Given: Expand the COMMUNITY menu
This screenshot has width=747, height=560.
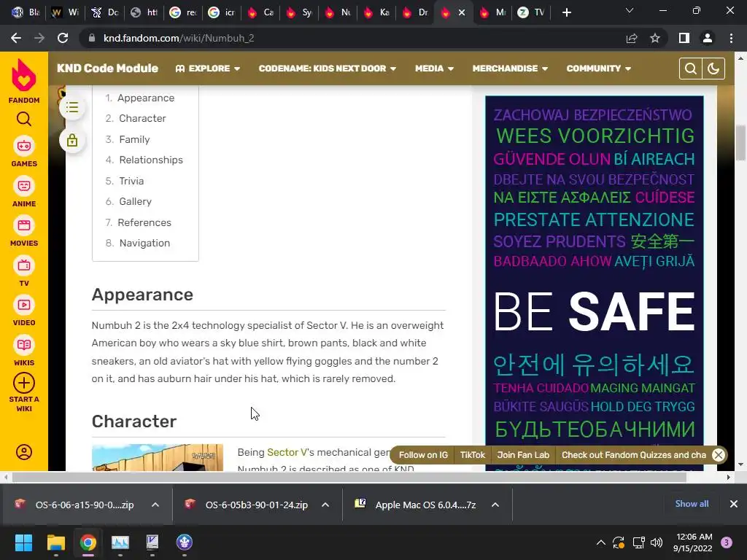Looking at the screenshot, I should [599, 69].
